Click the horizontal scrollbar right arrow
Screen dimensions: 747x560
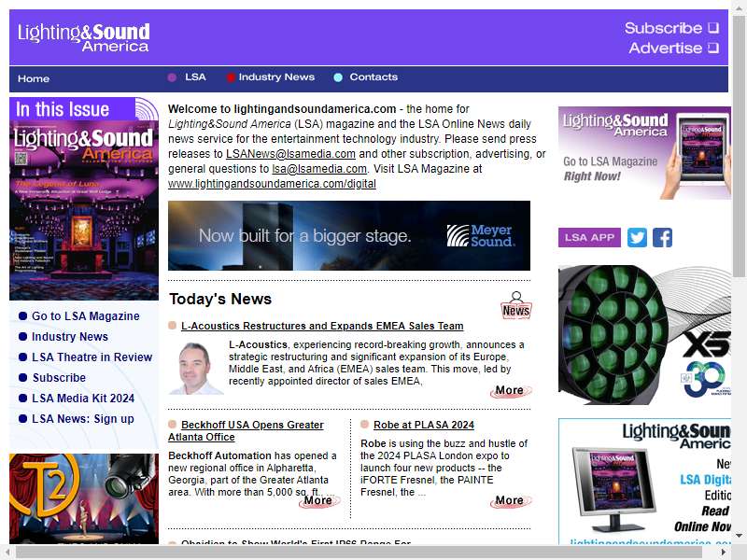(723, 552)
